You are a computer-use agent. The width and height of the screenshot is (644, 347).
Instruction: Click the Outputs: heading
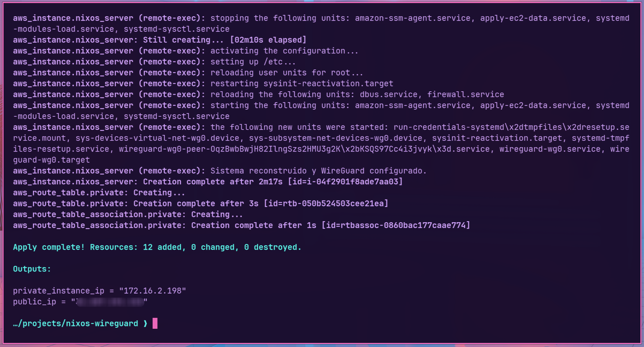(x=32, y=269)
